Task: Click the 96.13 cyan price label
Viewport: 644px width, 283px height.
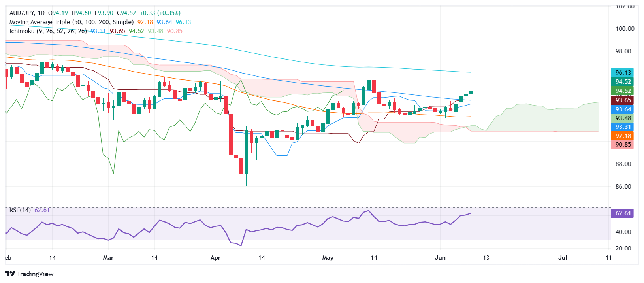Action: [x=622, y=73]
